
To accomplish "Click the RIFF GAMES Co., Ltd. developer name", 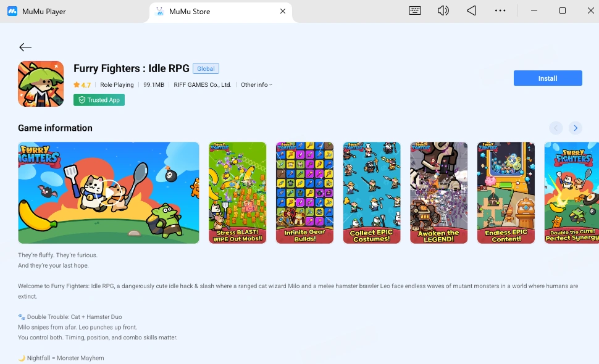I will 203,85.
